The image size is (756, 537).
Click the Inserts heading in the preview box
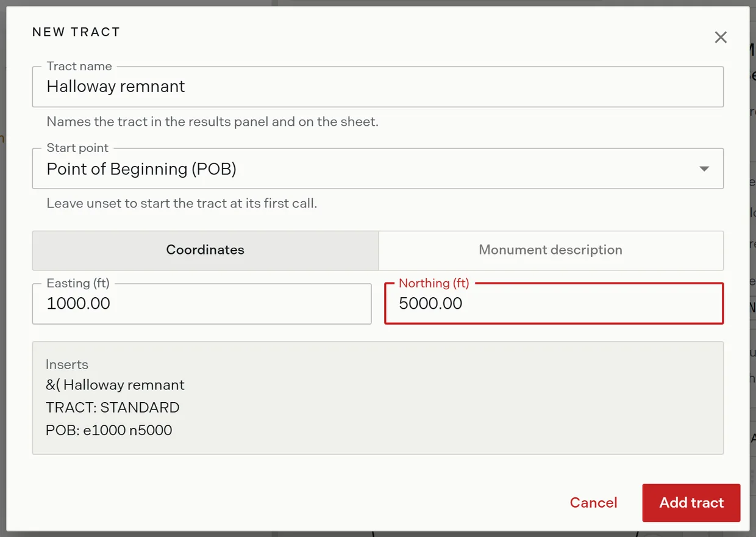[x=67, y=364]
